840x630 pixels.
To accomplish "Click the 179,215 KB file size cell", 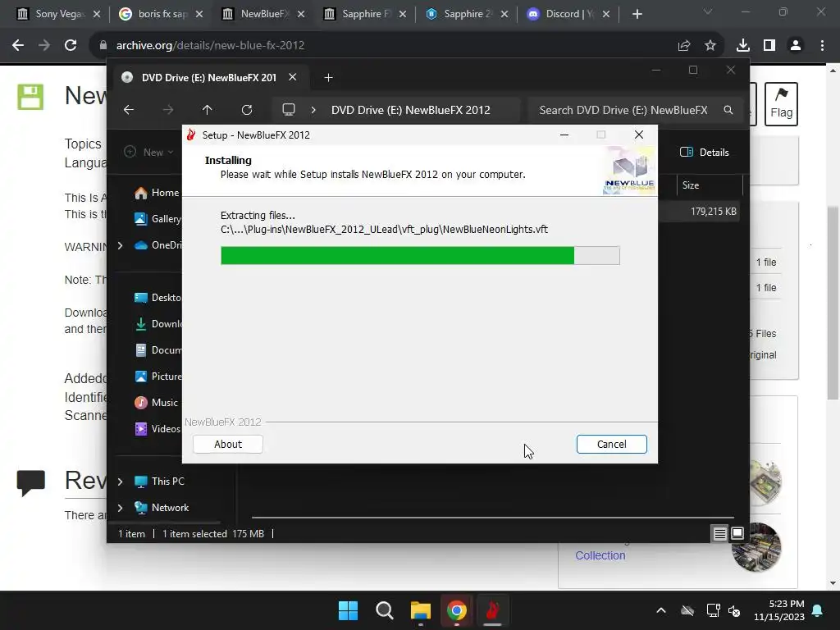I will pos(713,212).
